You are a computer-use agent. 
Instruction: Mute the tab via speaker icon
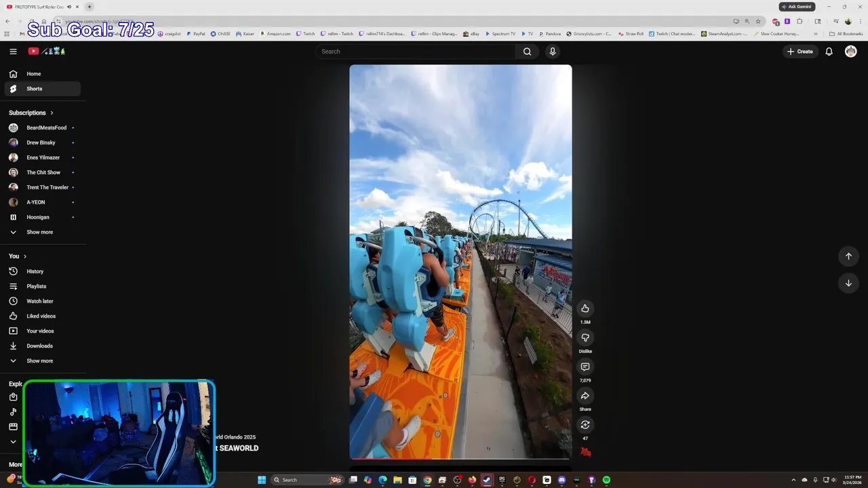click(x=69, y=7)
